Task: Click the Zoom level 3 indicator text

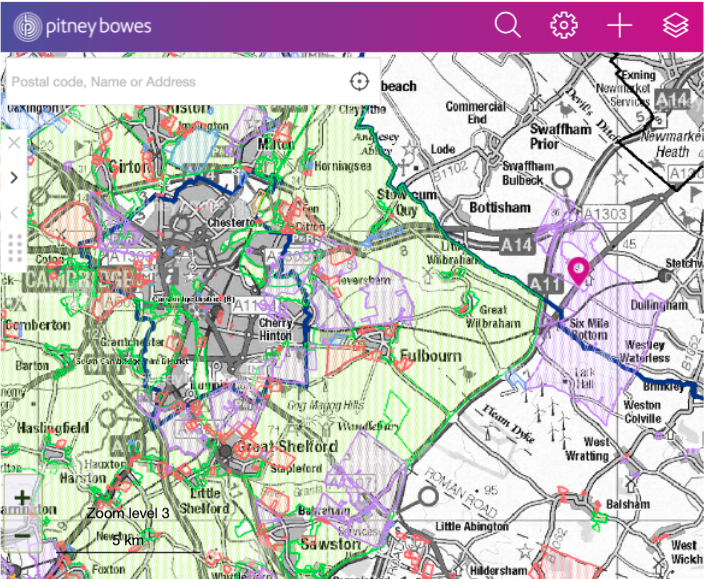Action: [x=128, y=513]
